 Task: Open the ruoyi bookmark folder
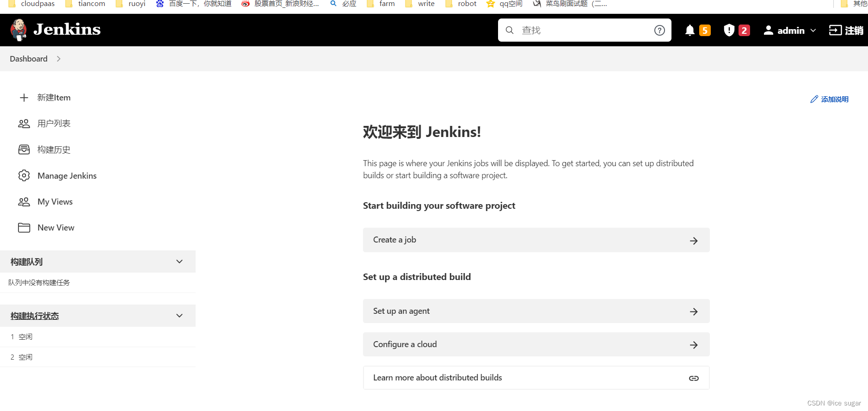pos(130,4)
